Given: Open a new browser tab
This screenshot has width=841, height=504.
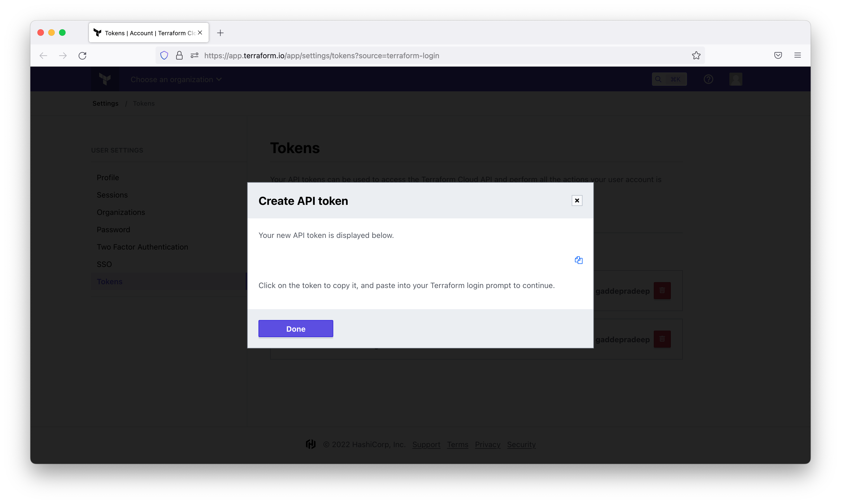Looking at the screenshot, I should [220, 33].
